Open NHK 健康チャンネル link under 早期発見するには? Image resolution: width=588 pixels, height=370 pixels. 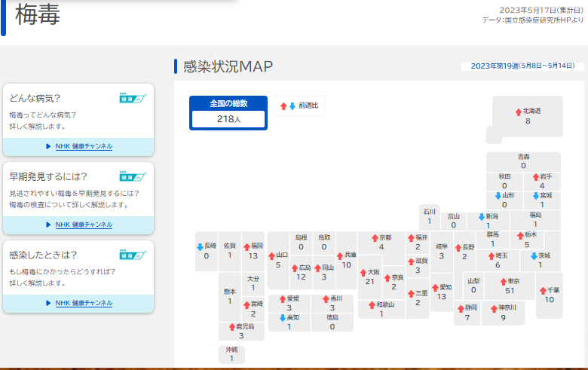(x=83, y=225)
